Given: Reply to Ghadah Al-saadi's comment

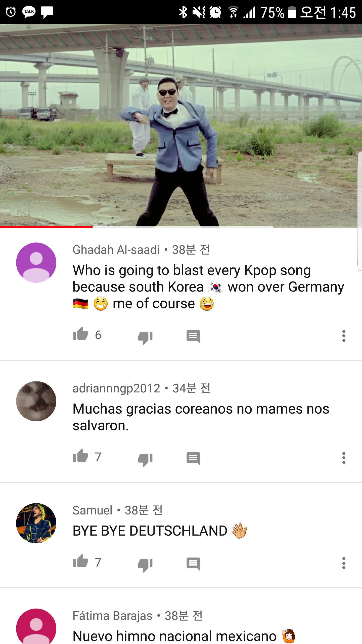Looking at the screenshot, I should (x=193, y=337).
